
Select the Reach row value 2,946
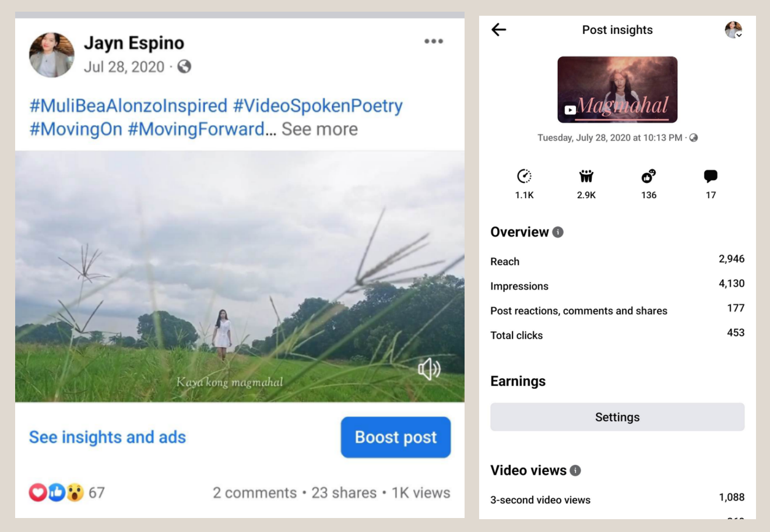coord(732,259)
